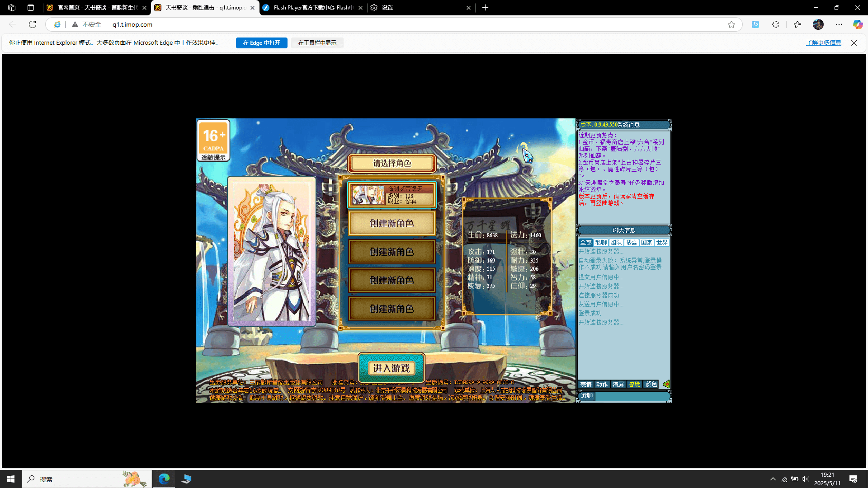Click the white-haired character portrait card
Viewport: 868px width, 488px height.
tap(272, 251)
